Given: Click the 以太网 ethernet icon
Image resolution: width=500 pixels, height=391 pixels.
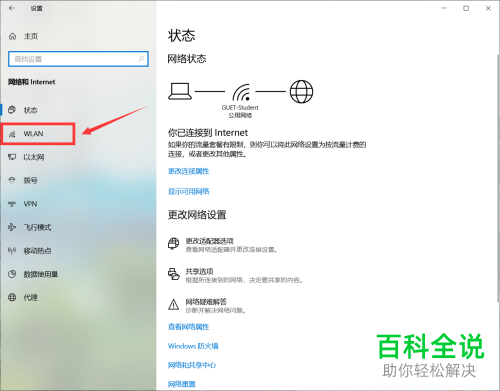Looking at the screenshot, I should (12, 157).
